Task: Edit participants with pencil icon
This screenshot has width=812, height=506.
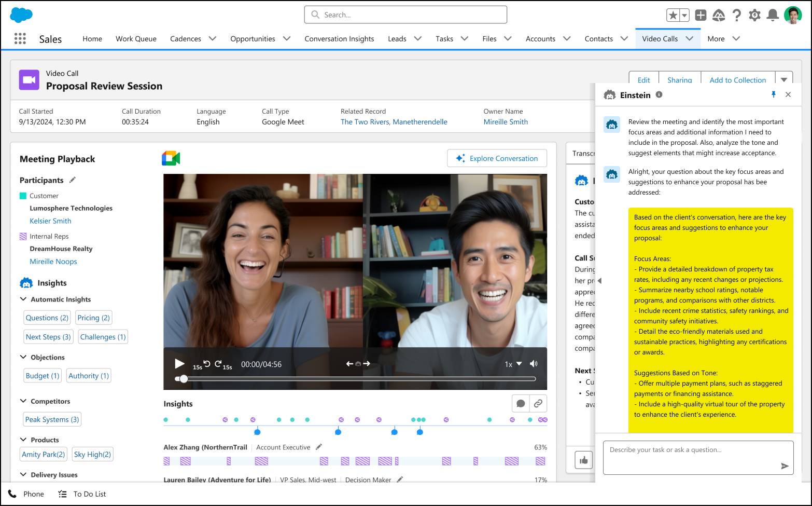Action: click(73, 180)
